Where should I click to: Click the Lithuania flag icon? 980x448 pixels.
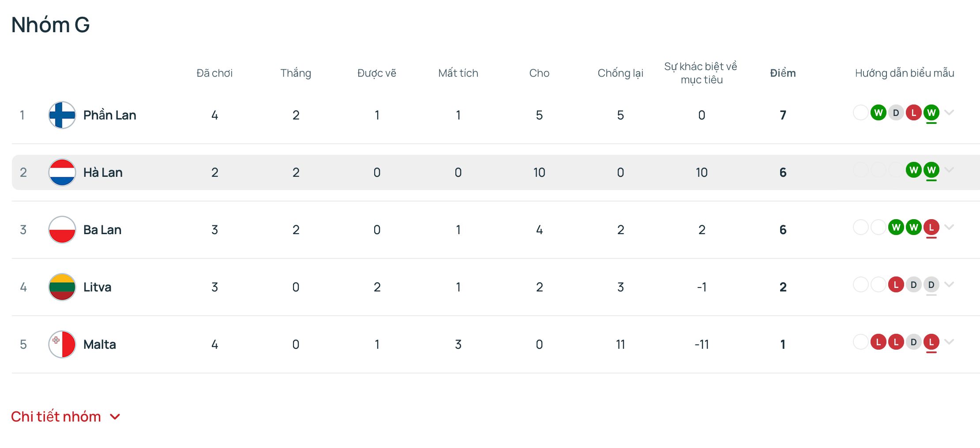click(62, 287)
